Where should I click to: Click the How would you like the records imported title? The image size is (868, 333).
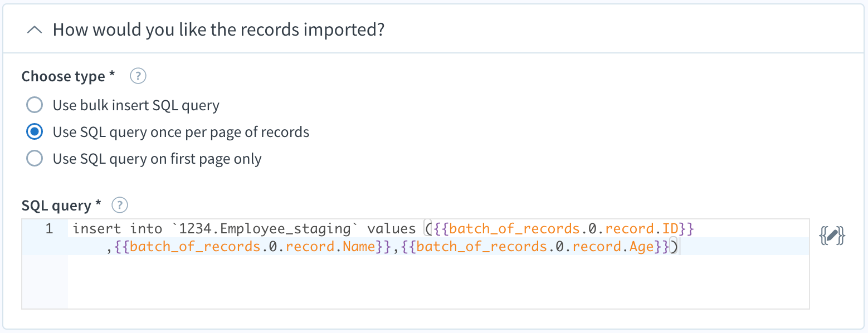(217, 29)
